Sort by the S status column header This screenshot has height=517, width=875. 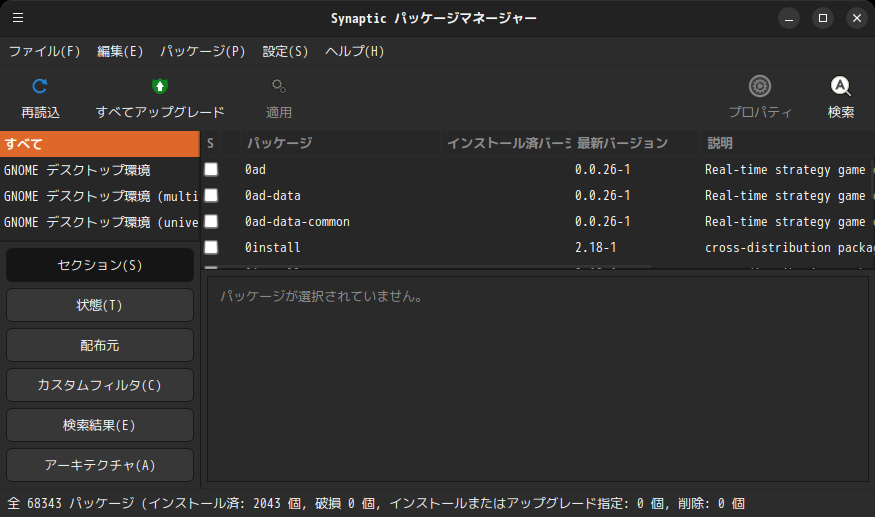(x=210, y=143)
